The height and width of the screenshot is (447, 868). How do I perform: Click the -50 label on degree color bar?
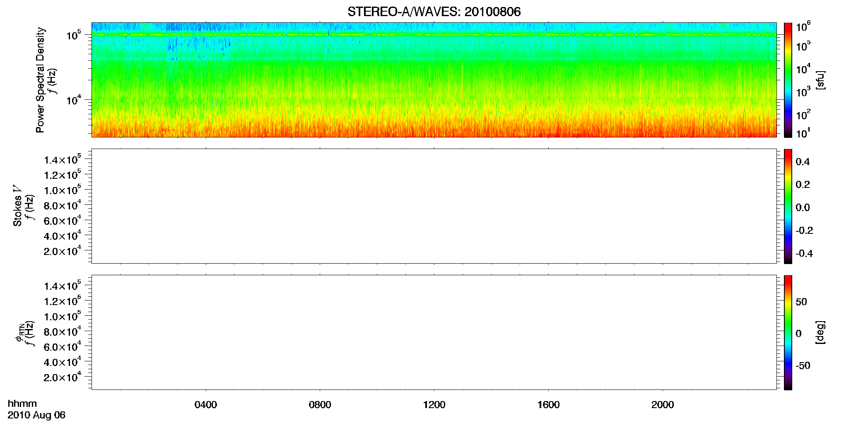tap(803, 365)
